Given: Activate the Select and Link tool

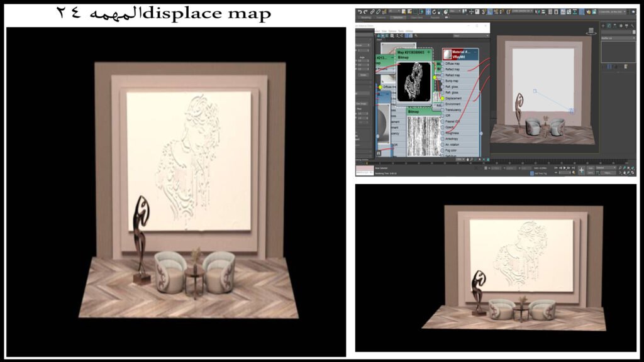Looking at the screenshot, I should click(372, 12).
